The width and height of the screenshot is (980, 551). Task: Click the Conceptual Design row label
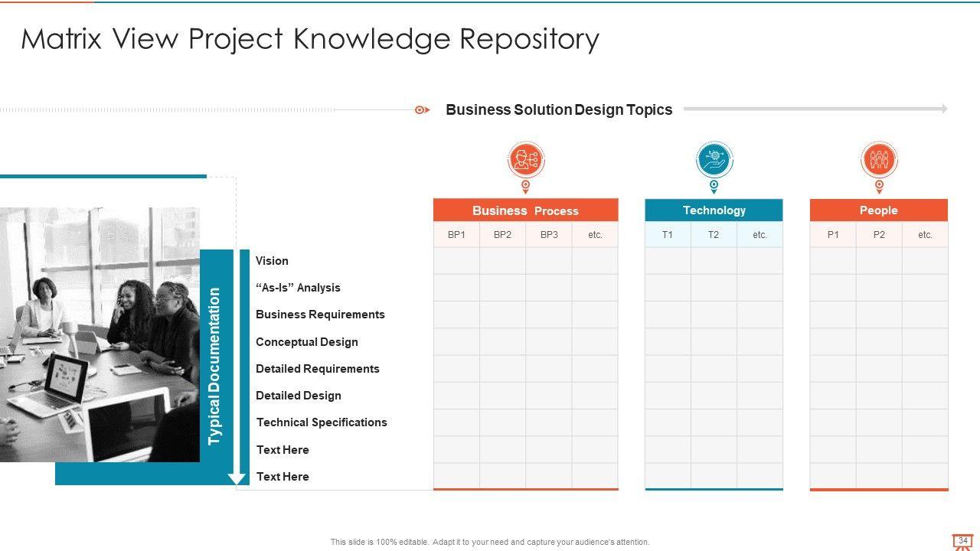pyautogui.click(x=306, y=342)
